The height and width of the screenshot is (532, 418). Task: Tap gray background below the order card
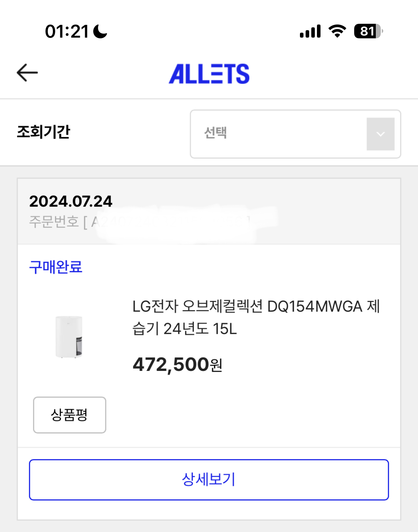pos(209,526)
